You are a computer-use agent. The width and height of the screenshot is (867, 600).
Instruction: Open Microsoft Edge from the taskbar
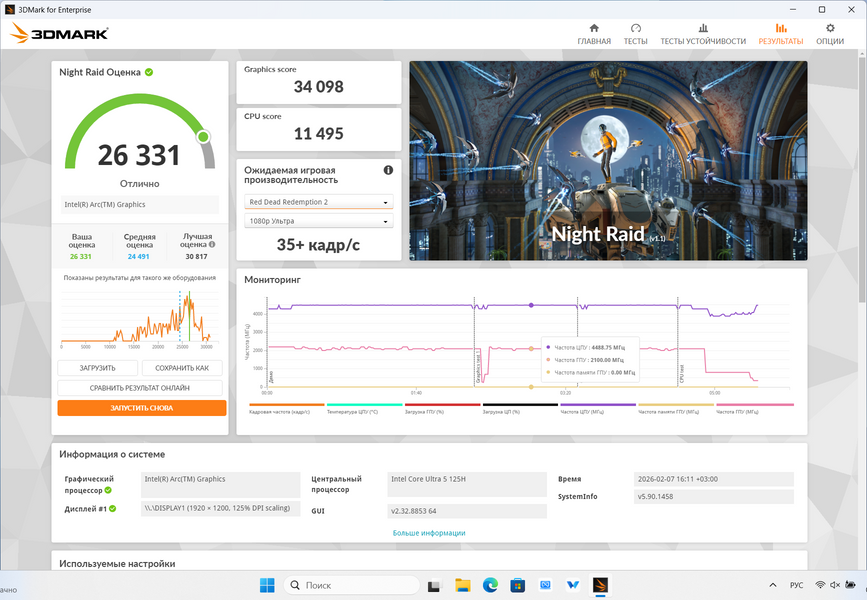point(490,585)
